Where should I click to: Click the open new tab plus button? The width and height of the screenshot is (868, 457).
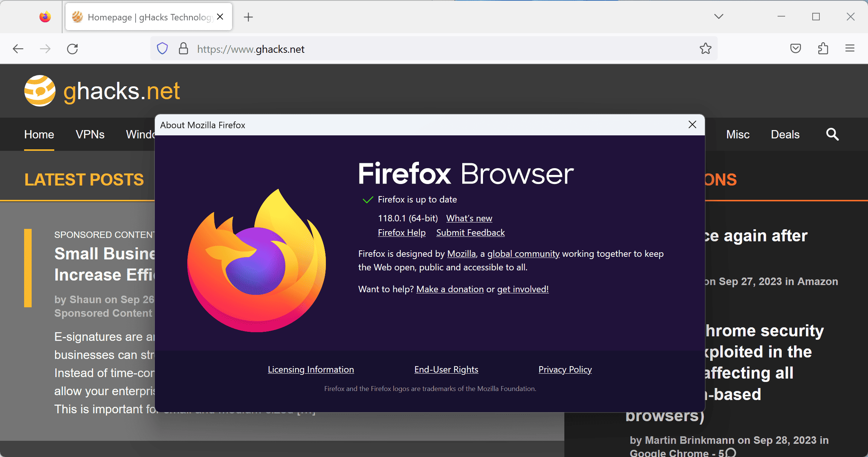click(248, 17)
